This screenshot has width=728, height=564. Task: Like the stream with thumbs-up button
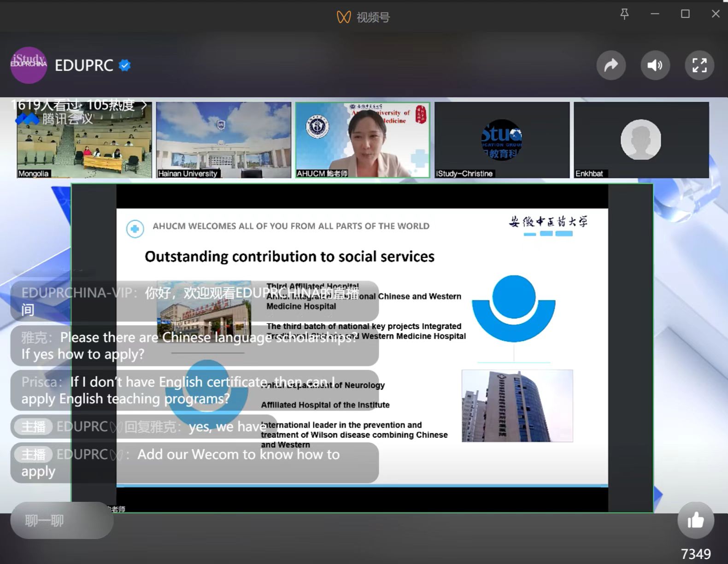pos(695,520)
